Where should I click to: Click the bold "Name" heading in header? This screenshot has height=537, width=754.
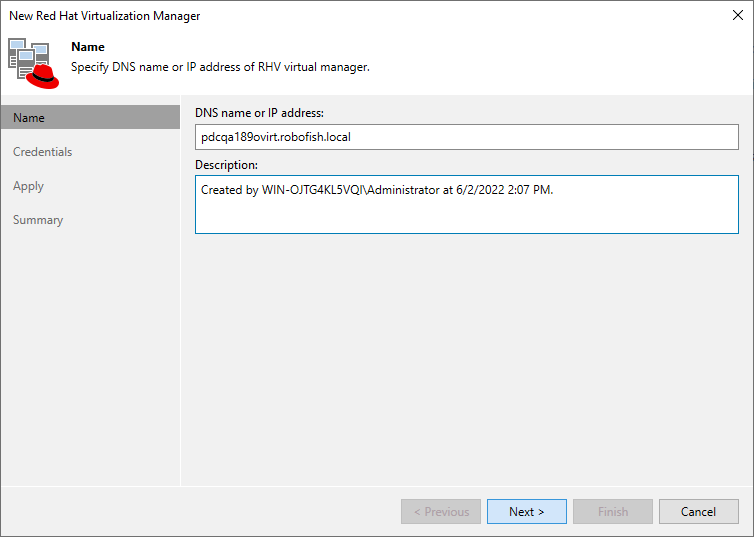[x=88, y=47]
